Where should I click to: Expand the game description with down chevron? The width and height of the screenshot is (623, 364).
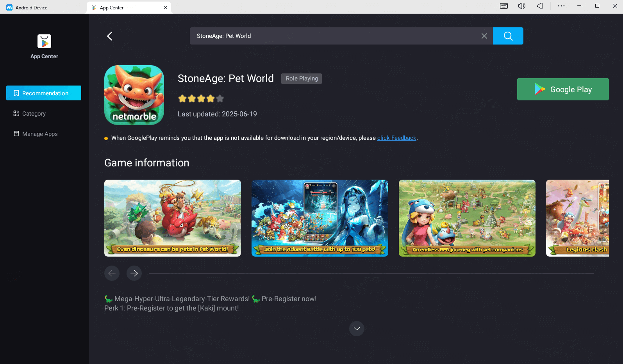click(357, 328)
